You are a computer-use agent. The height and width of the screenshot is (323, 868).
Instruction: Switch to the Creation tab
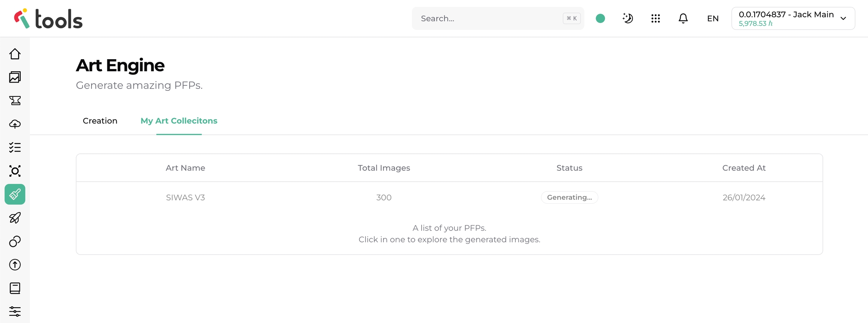pyautogui.click(x=100, y=121)
